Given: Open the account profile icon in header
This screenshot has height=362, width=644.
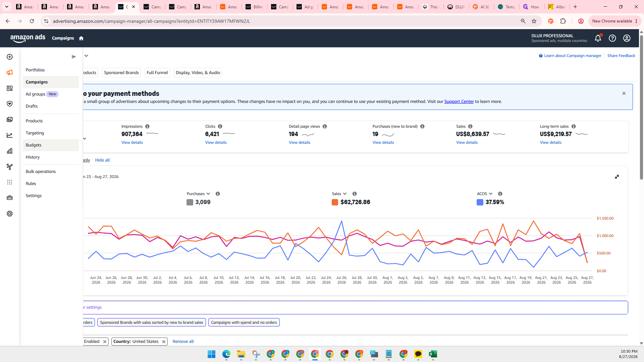Looking at the screenshot, I should [627, 38].
